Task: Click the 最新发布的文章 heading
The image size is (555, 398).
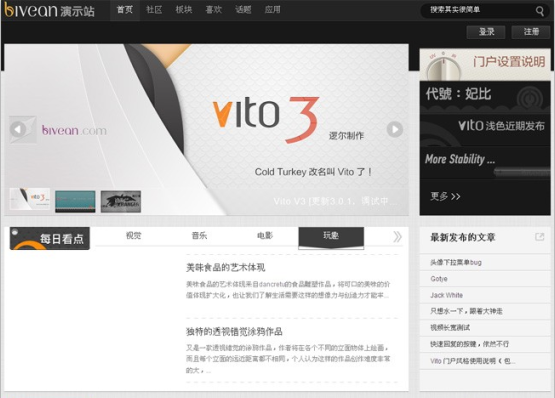Action: click(463, 237)
